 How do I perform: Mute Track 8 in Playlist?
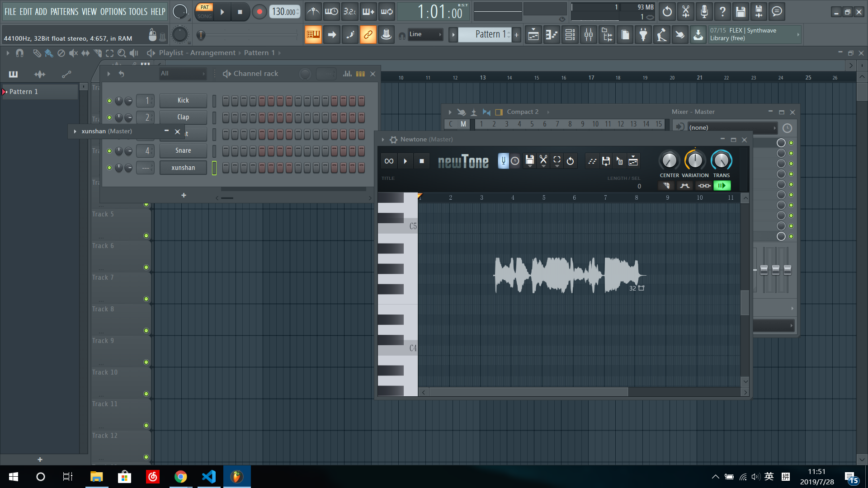pos(146,330)
